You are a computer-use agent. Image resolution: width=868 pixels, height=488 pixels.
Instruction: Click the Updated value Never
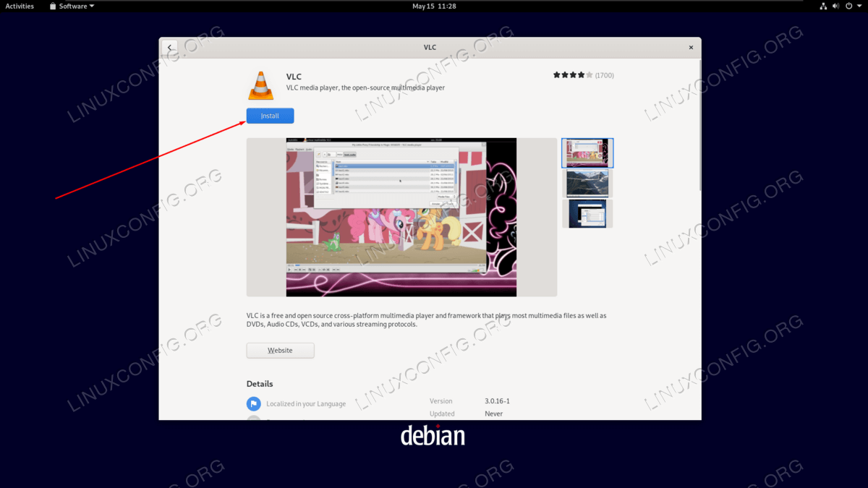pos(493,414)
